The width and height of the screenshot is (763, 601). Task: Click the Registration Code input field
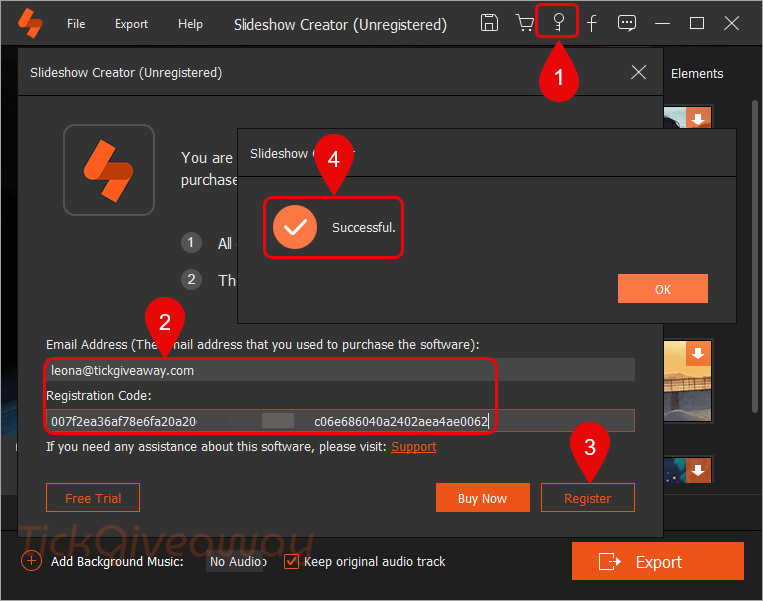(x=340, y=421)
